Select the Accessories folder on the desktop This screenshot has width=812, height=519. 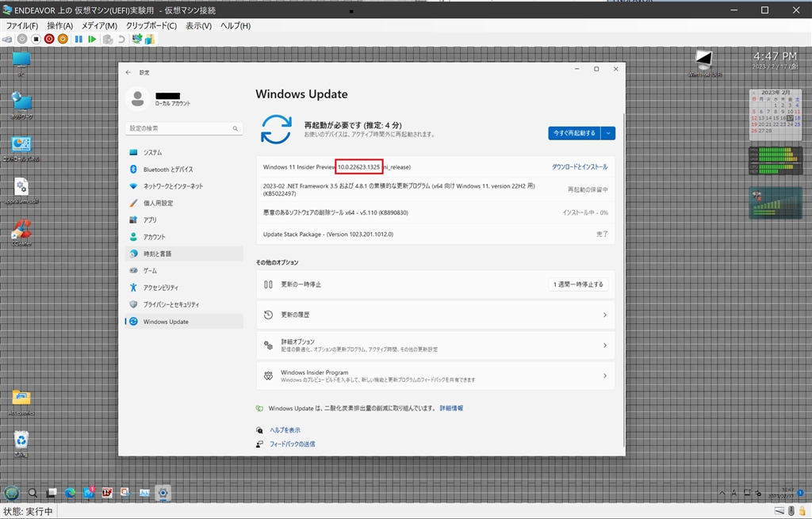coord(21,403)
